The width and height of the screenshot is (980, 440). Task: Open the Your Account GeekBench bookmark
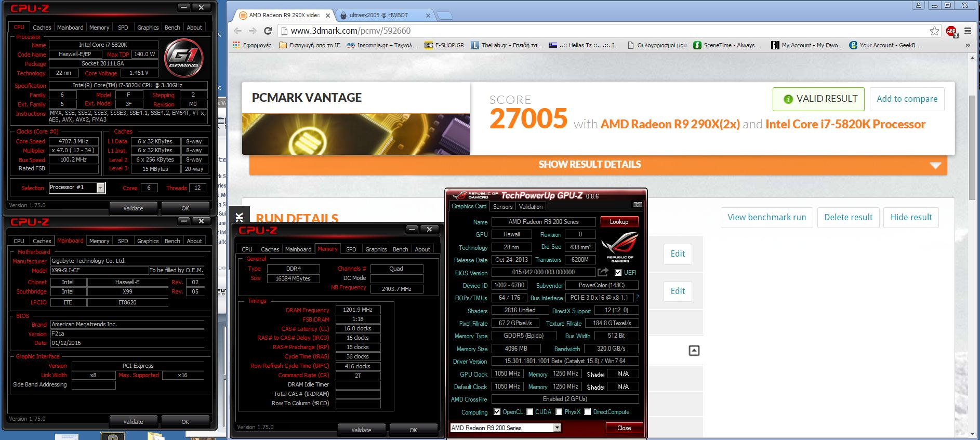tap(884, 45)
